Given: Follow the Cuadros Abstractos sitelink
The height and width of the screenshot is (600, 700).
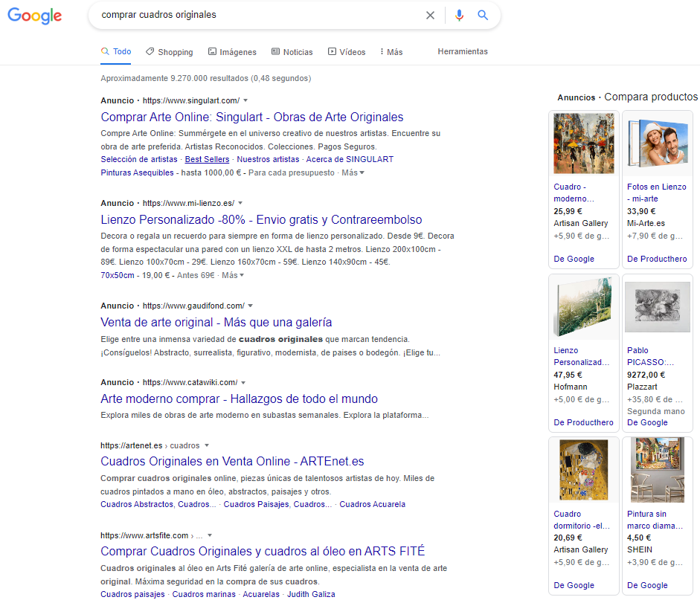Looking at the screenshot, I should click(x=158, y=504).
